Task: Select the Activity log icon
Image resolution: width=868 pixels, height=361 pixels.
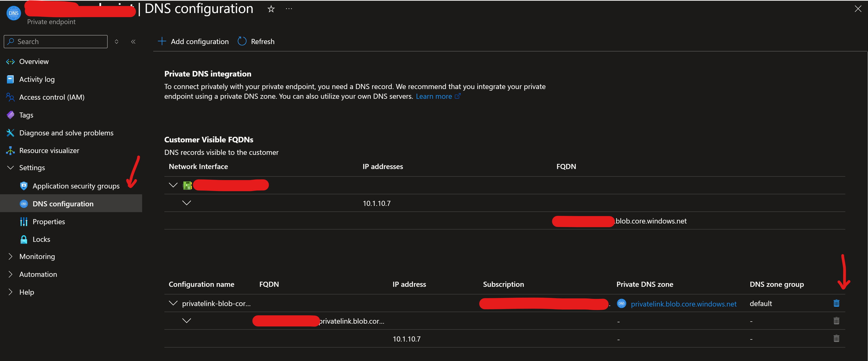Action: (10, 79)
